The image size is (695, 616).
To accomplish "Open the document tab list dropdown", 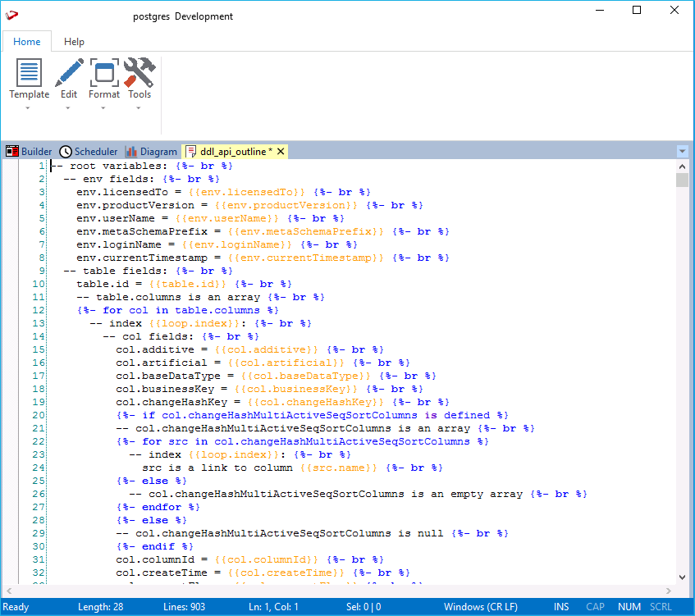I will (682, 152).
